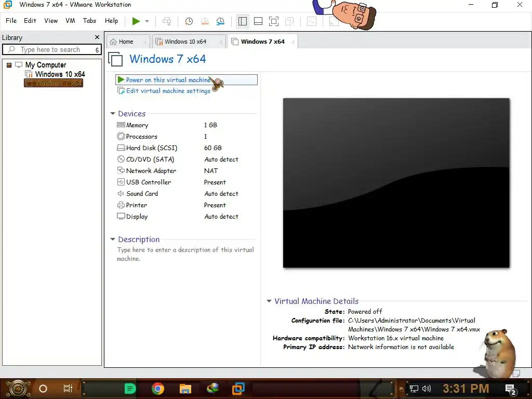The height and width of the screenshot is (399, 532).
Task: Click the virtual machine preview screen
Action: pyautogui.click(x=396, y=183)
